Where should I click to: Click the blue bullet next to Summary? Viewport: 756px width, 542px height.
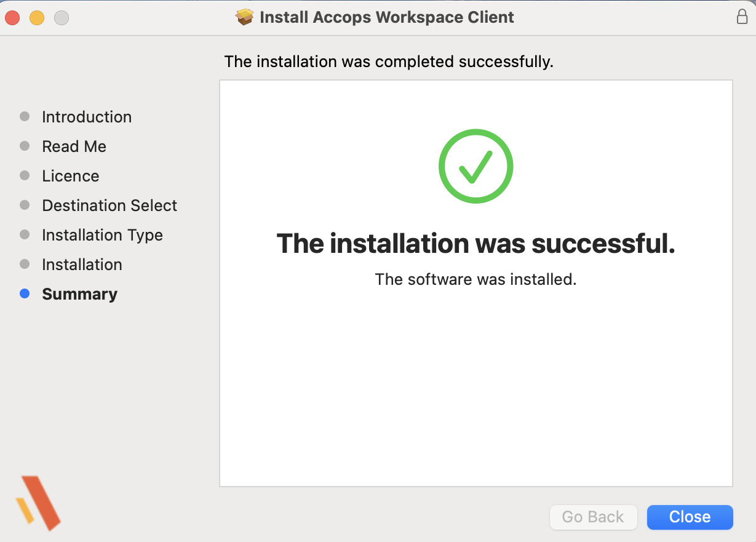click(25, 294)
